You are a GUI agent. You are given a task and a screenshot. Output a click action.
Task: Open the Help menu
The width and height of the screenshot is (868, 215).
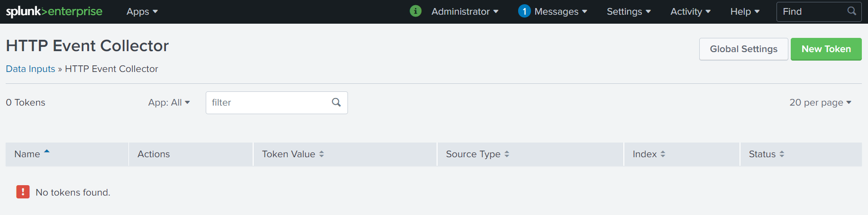tap(745, 11)
